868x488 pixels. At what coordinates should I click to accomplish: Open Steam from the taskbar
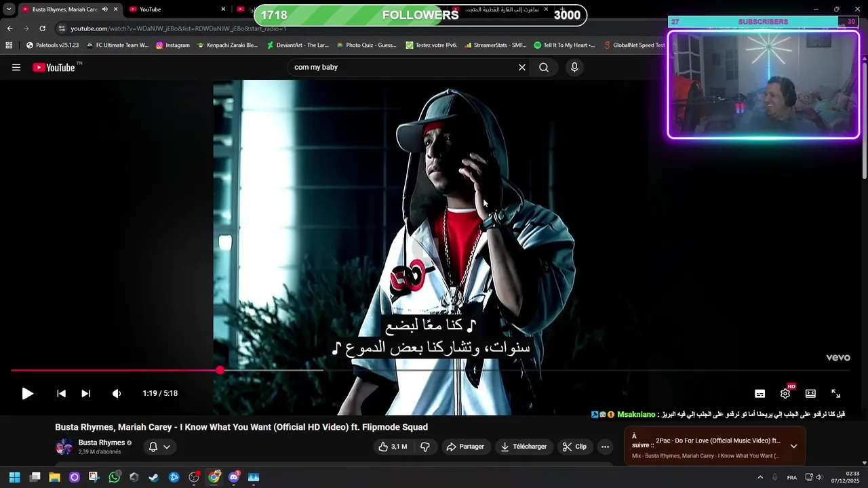point(154,477)
